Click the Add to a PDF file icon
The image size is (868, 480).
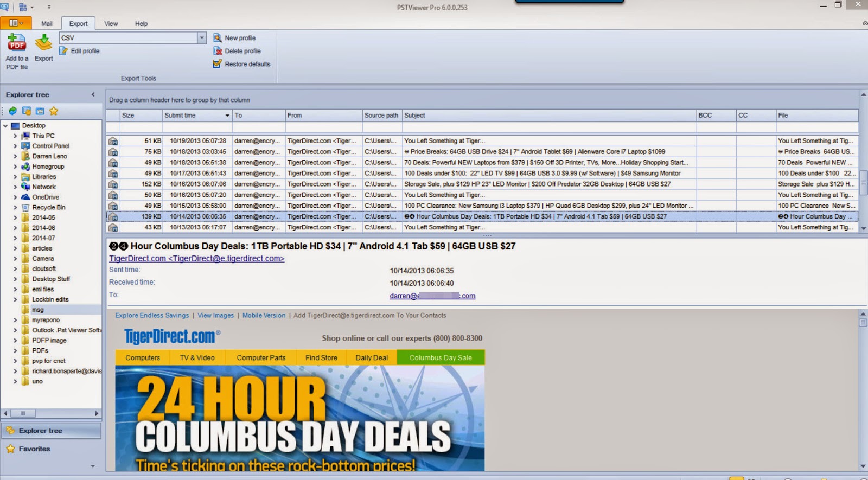tap(16, 43)
